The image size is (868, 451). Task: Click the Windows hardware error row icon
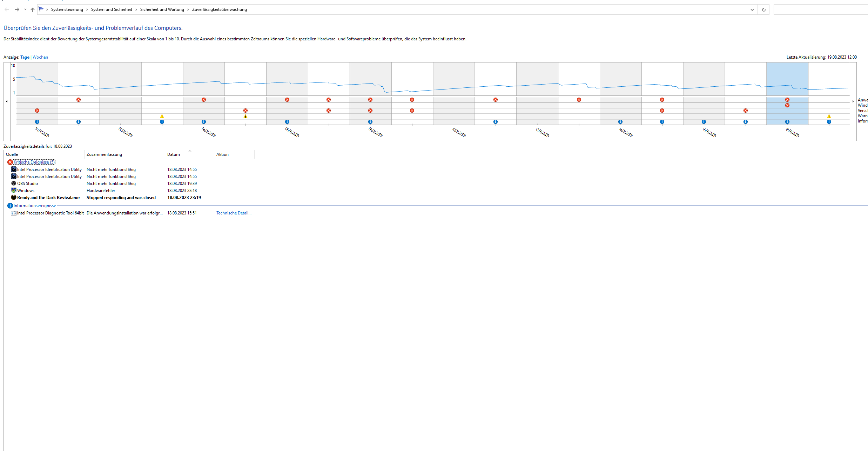(14, 190)
